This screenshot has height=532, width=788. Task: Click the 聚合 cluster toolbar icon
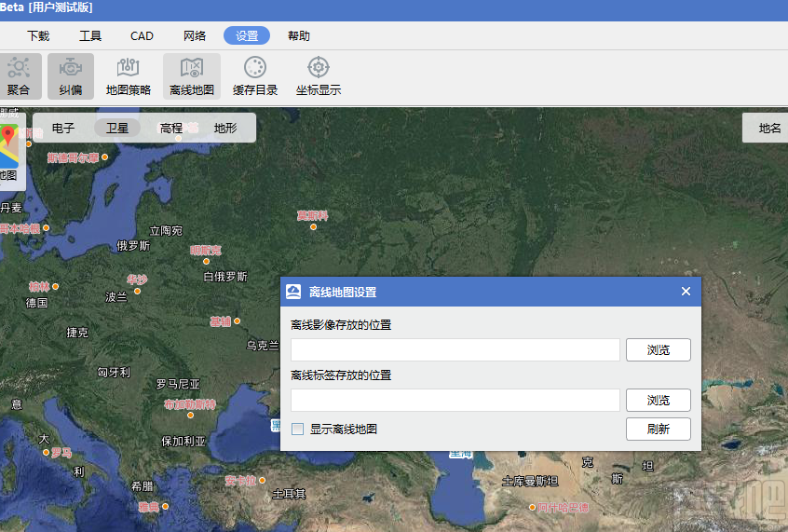pos(19,75)
